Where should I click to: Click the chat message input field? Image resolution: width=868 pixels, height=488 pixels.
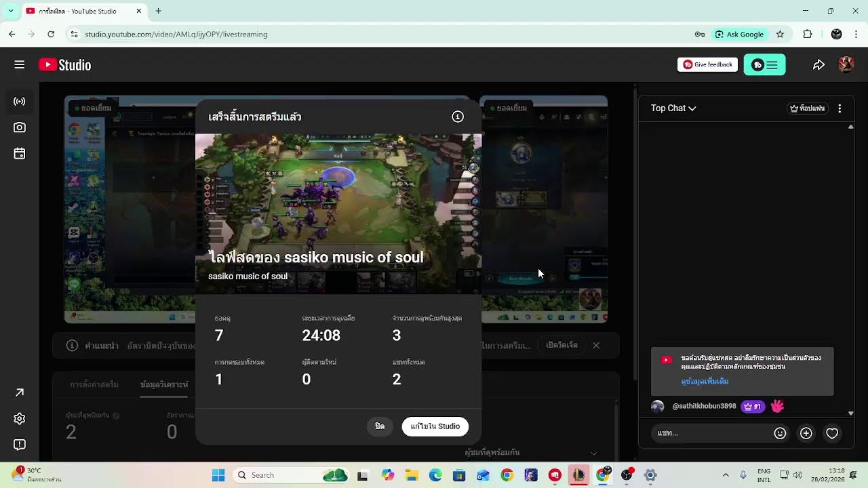(x=712, y=433)
